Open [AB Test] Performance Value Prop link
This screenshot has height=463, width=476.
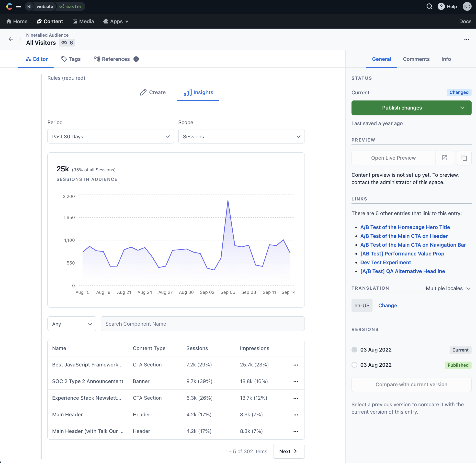(x=402, y=254)
